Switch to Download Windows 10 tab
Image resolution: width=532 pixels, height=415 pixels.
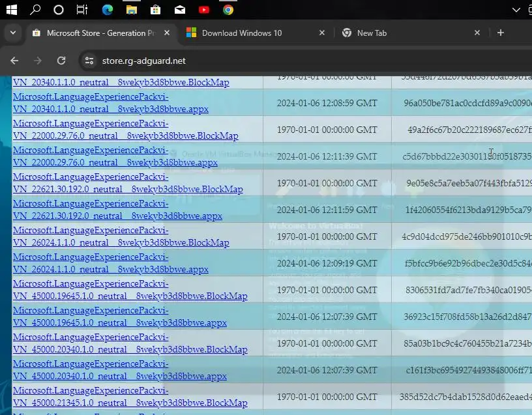click(242, 33)
